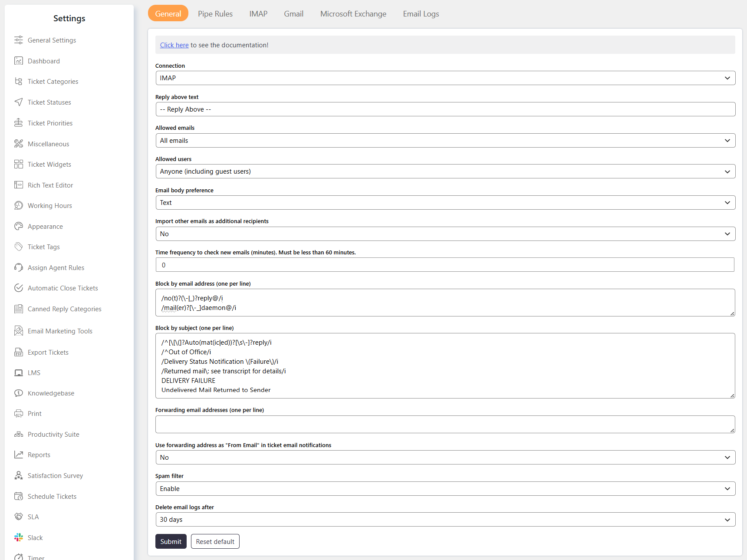Click the Block by subject textarea
Viewport: 747px width, 560px height.
click(445, 366)
